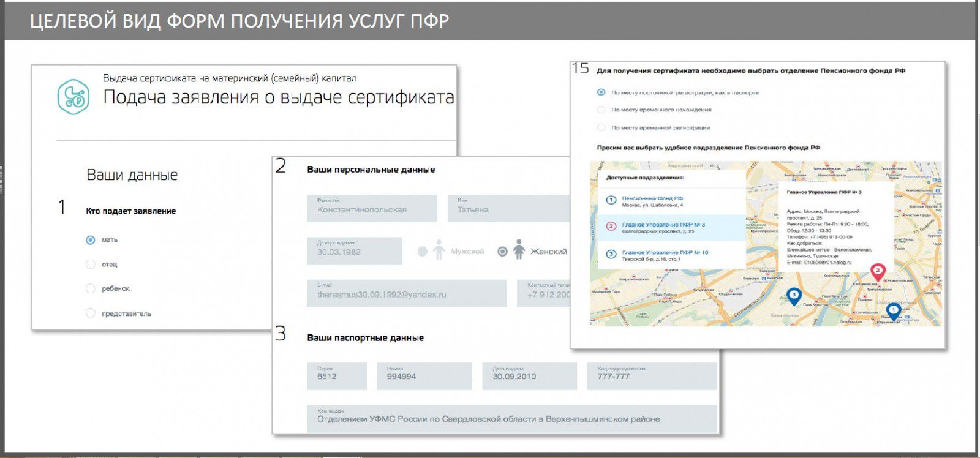Click the info popup title 'Главное Управление ПФР № 3'

[x=824, y=192]
